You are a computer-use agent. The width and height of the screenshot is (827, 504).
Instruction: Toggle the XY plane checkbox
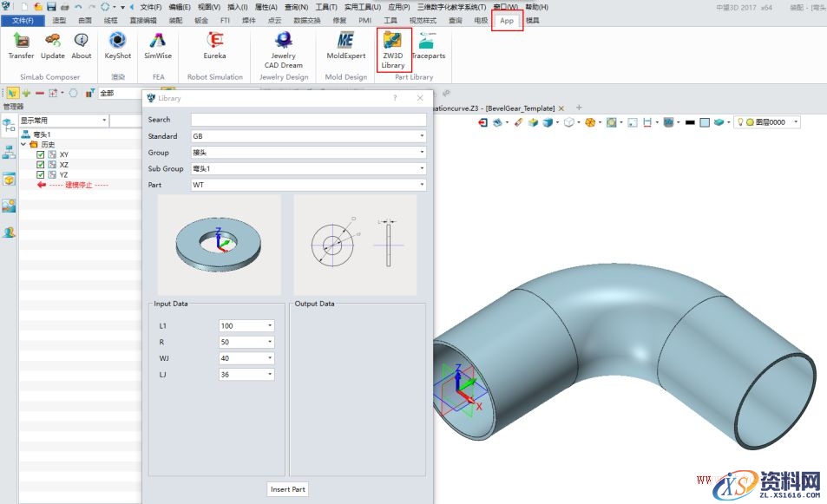(x=41, y=154)
